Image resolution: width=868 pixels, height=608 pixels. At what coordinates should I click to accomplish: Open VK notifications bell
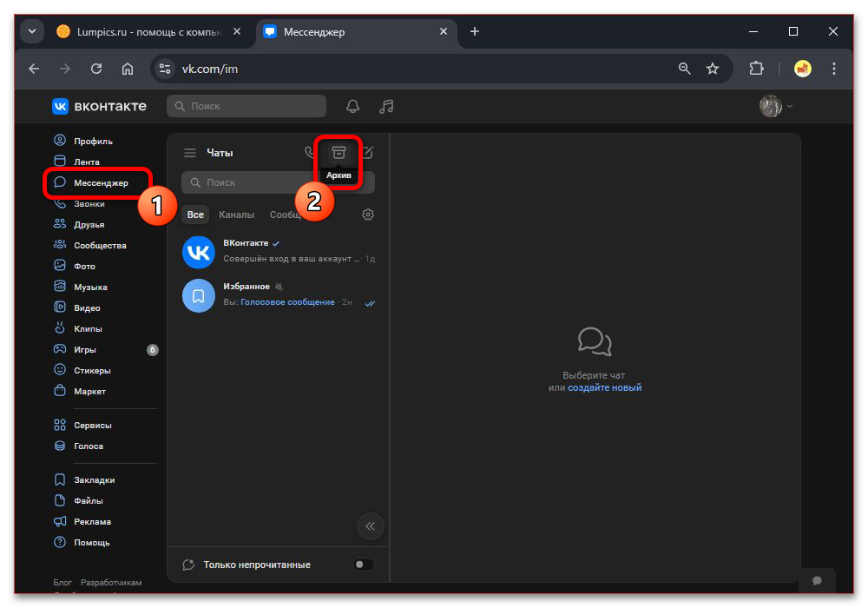pos(352,106)
